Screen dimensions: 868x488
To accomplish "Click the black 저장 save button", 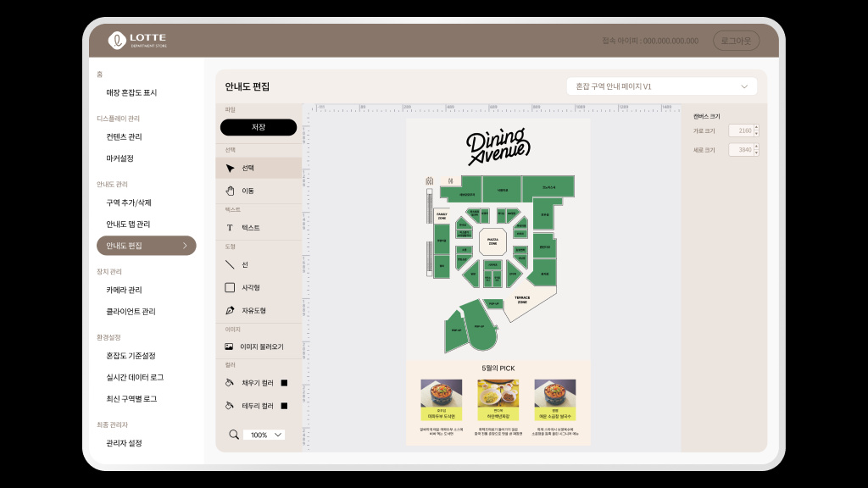I will pos(259,127).
